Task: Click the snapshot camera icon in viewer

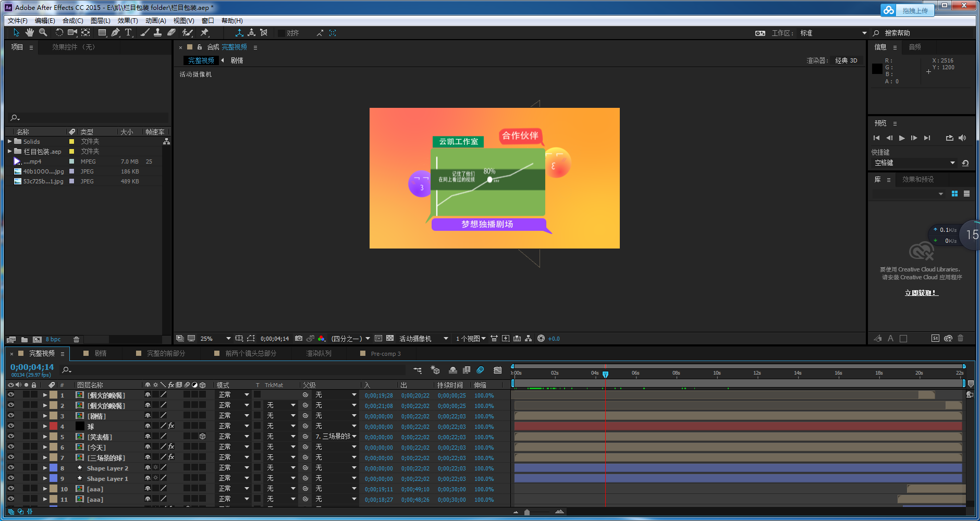Action: click(299, 339)
